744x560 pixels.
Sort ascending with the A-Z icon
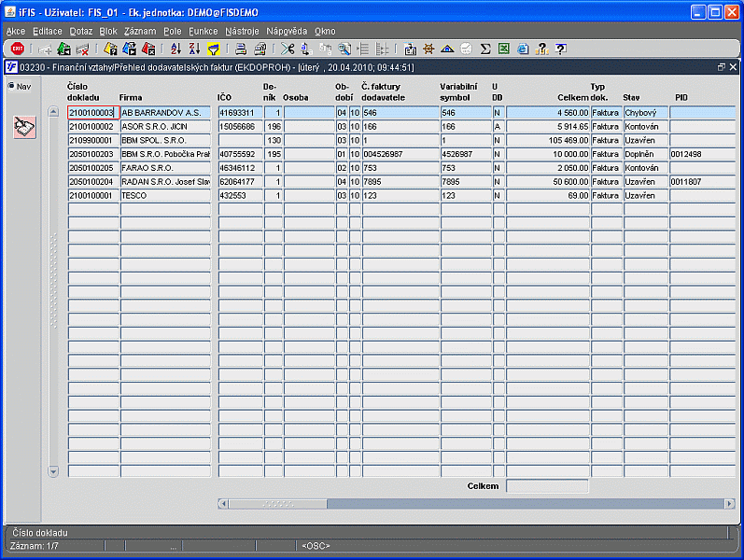coord(176,49)
